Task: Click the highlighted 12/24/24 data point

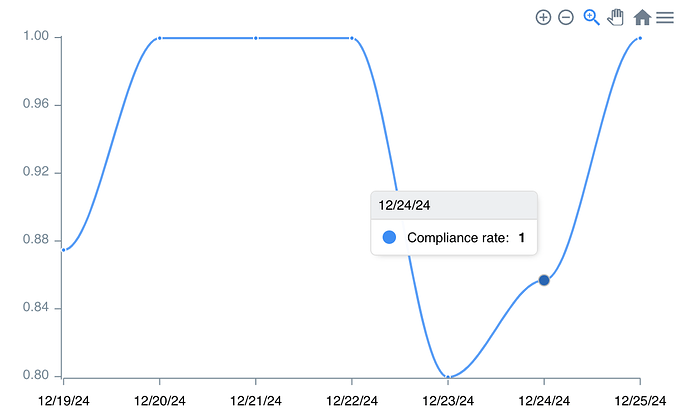Action: [544, 280]
